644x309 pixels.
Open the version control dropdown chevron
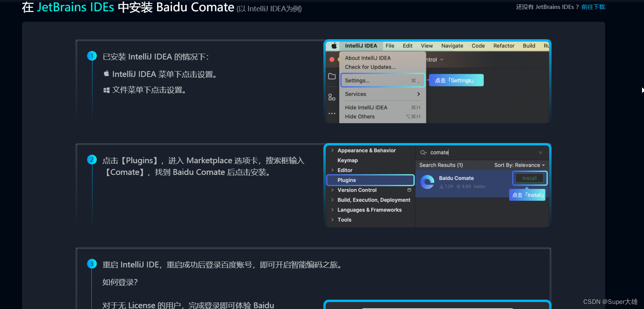coord(442,59)
